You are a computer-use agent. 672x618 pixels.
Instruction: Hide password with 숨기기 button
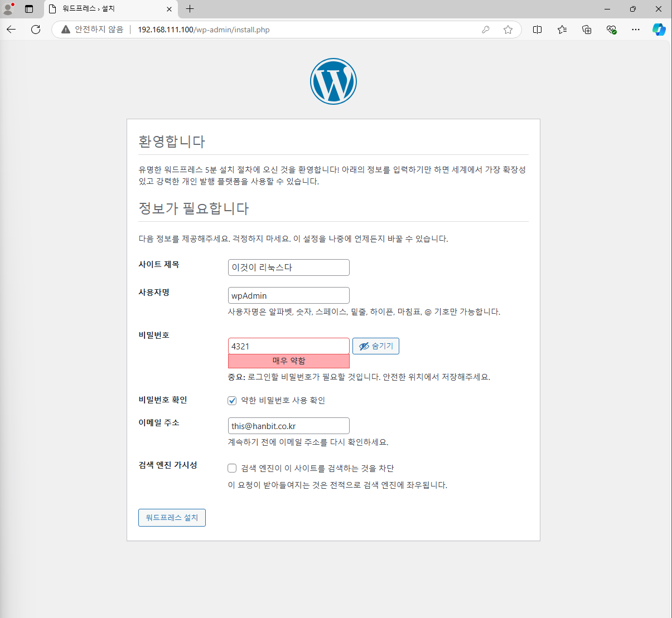click(376, 346)
